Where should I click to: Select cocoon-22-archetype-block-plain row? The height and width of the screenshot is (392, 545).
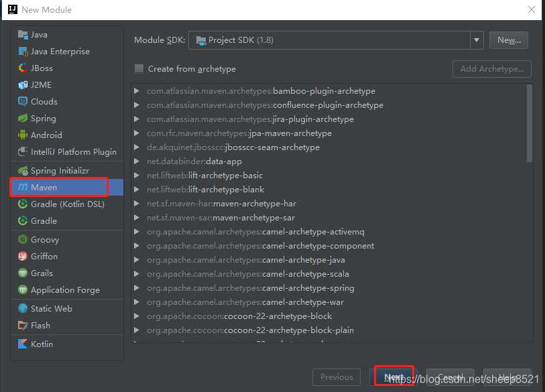[x=328, y=330]
